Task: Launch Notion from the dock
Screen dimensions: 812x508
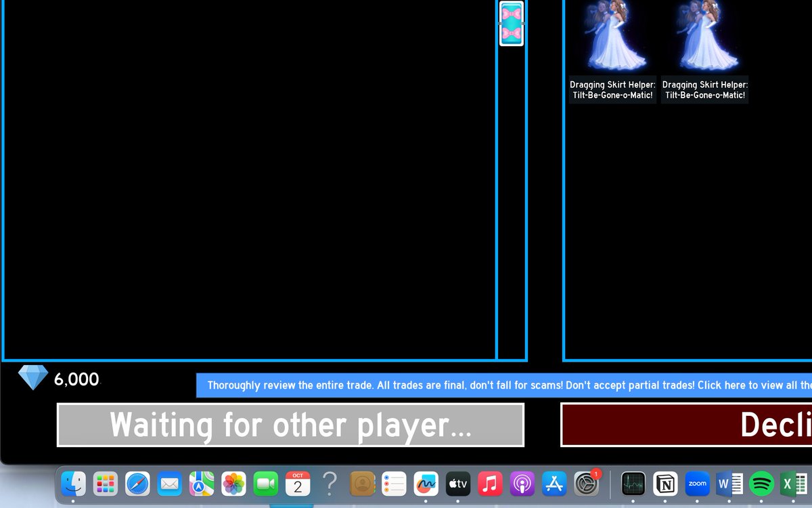Action: point(666,484)
